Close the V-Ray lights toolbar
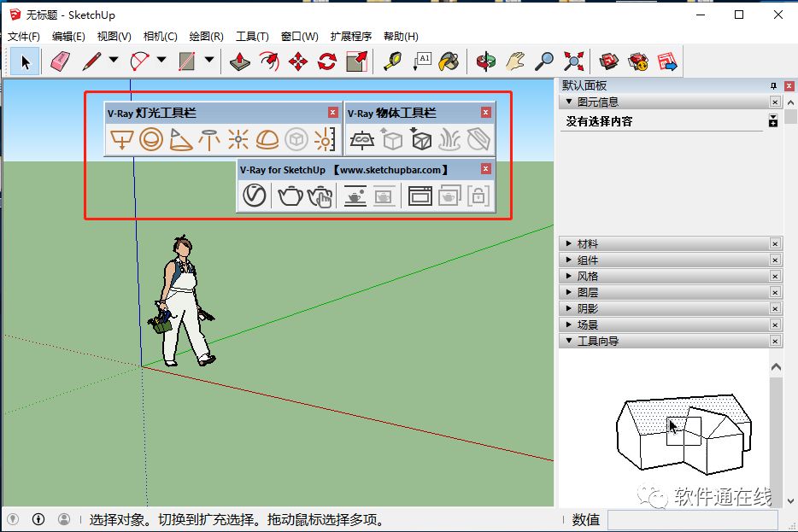Viewport: 798px width, 532px height. coord(333,113)
